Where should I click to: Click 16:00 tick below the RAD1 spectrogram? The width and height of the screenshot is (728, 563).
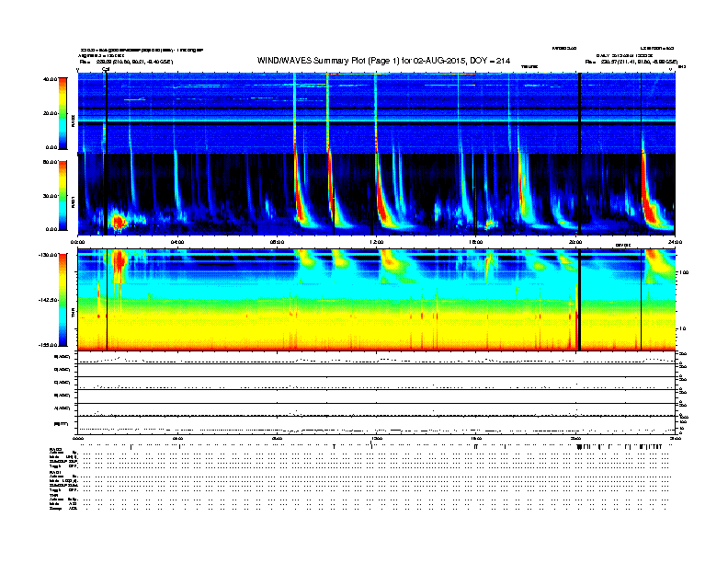tap(475, 242)
